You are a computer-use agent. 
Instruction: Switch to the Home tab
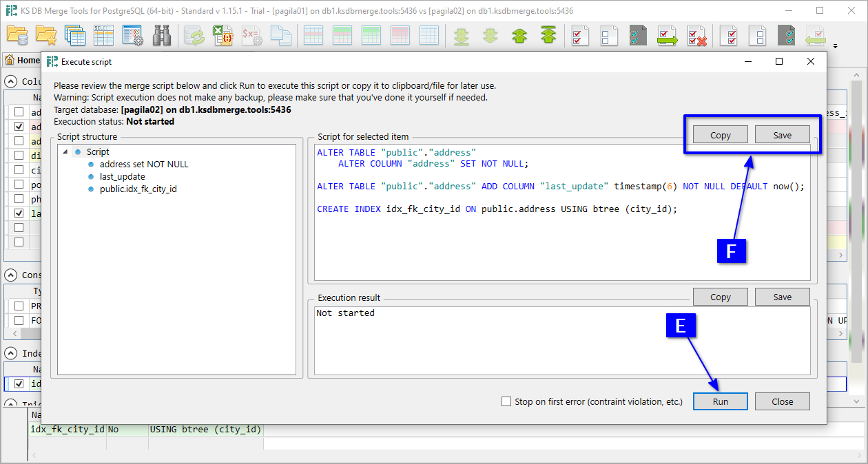pos(23,60)
